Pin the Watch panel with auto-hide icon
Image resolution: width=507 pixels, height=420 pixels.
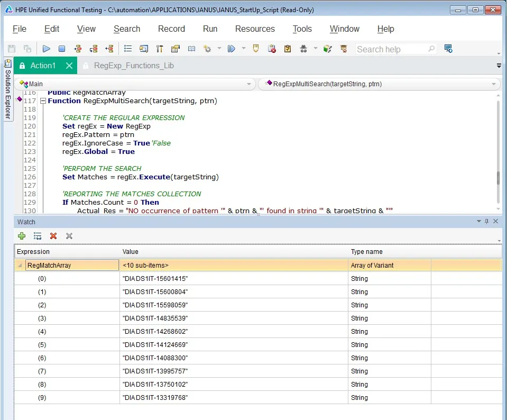click(487, 222)
